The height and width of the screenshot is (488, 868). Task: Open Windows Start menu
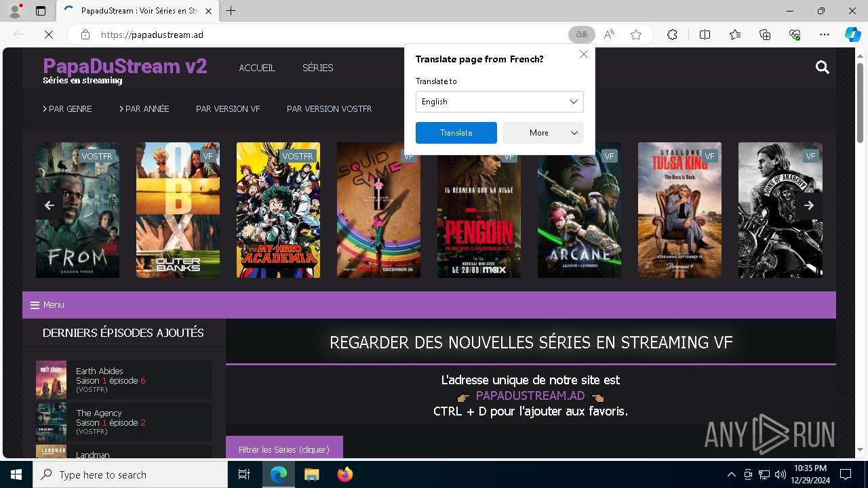(x=16, y=474)
